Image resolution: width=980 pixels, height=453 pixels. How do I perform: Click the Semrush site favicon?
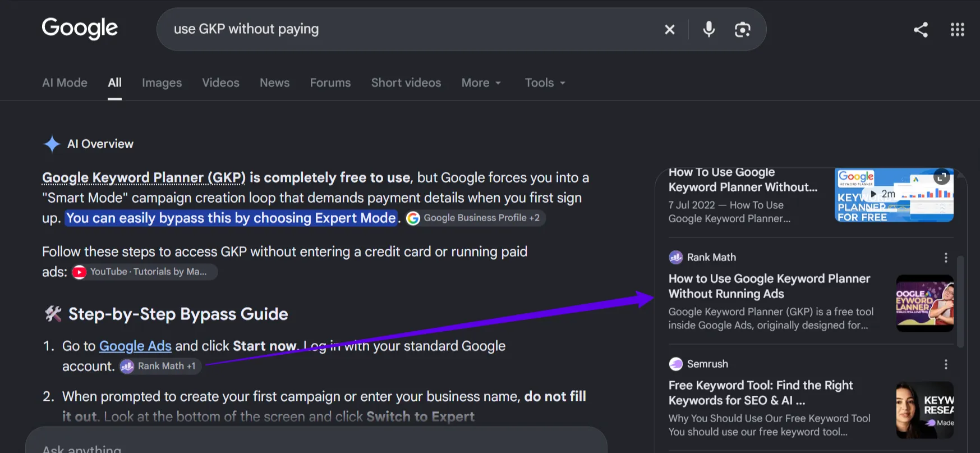[675, 364]
